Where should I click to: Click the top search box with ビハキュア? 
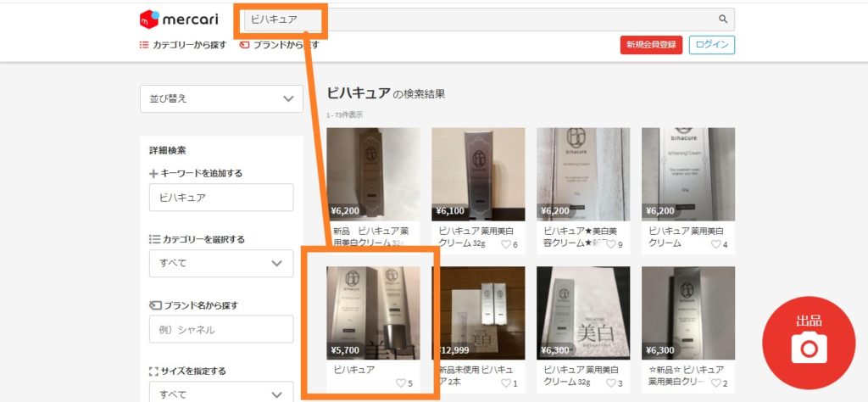[x=489, y=20]
